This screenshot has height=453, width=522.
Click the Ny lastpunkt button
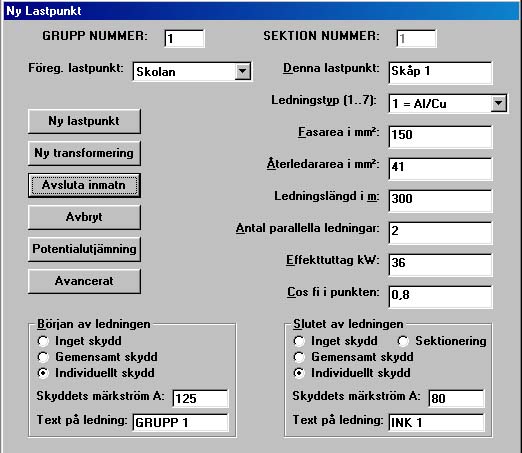coord(84,121)
